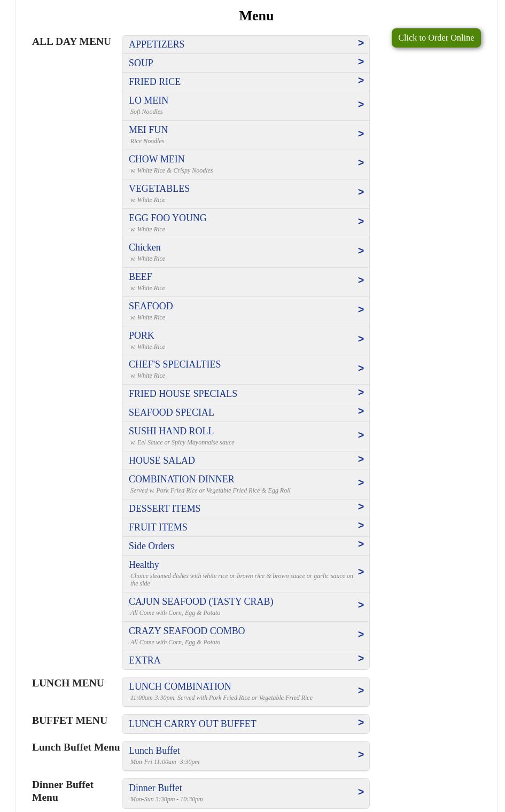Open the SOUP category
Screen dimensions: 505x812
[141, 63]
